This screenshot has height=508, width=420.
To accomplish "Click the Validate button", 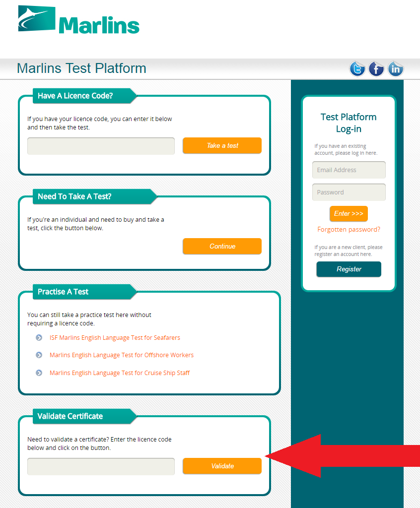I will [x=222, y=466].
